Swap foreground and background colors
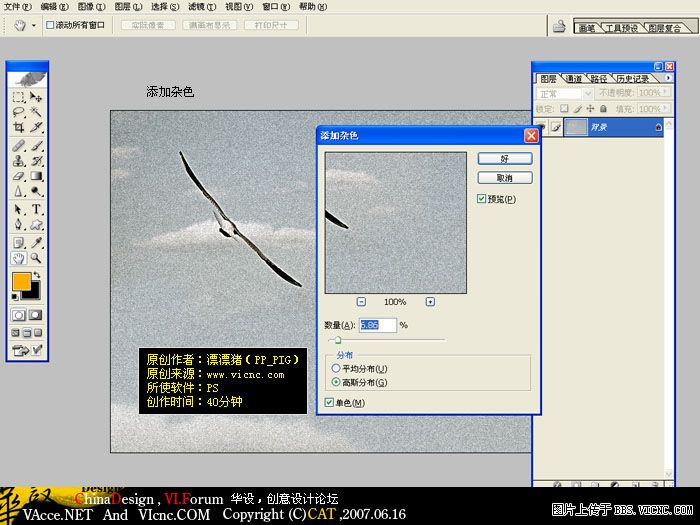The width and height of the screenshot is (700, 525). pyautogui.click(x=37, y=275)
